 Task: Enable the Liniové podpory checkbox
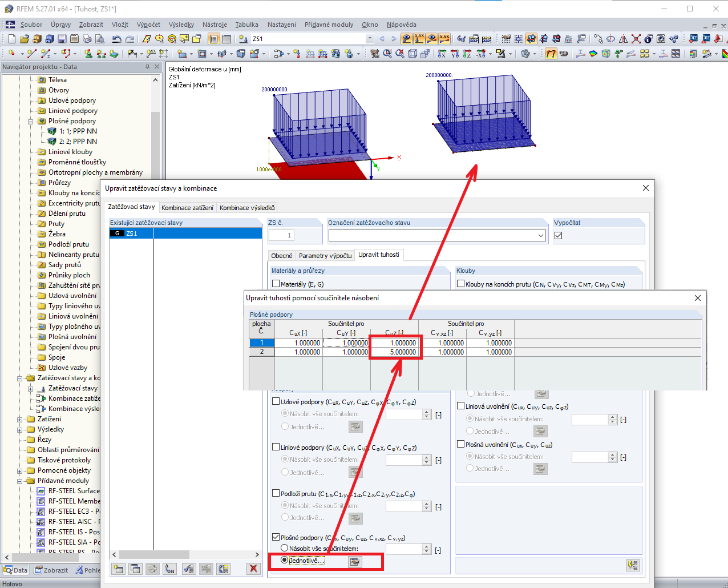[x=276, y=447]
